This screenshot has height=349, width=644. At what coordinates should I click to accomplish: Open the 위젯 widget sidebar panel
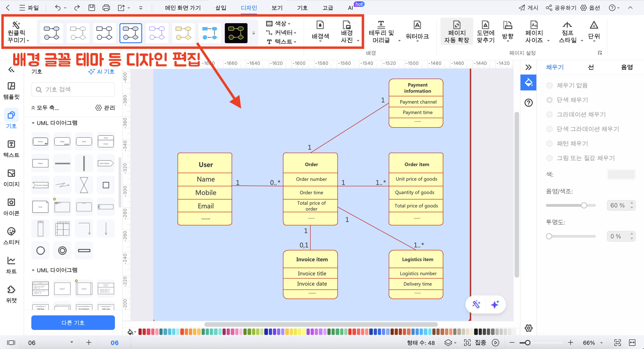pyautogui.click(x=11, y=294)
